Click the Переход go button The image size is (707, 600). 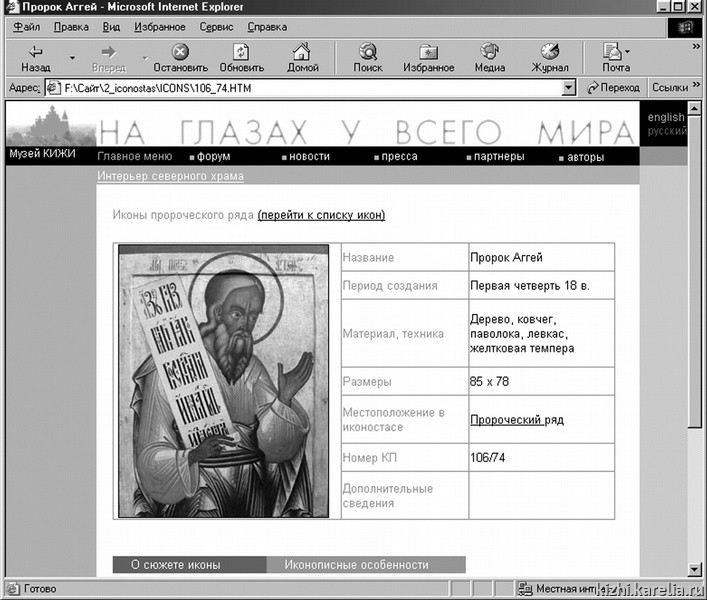(613, 88)
